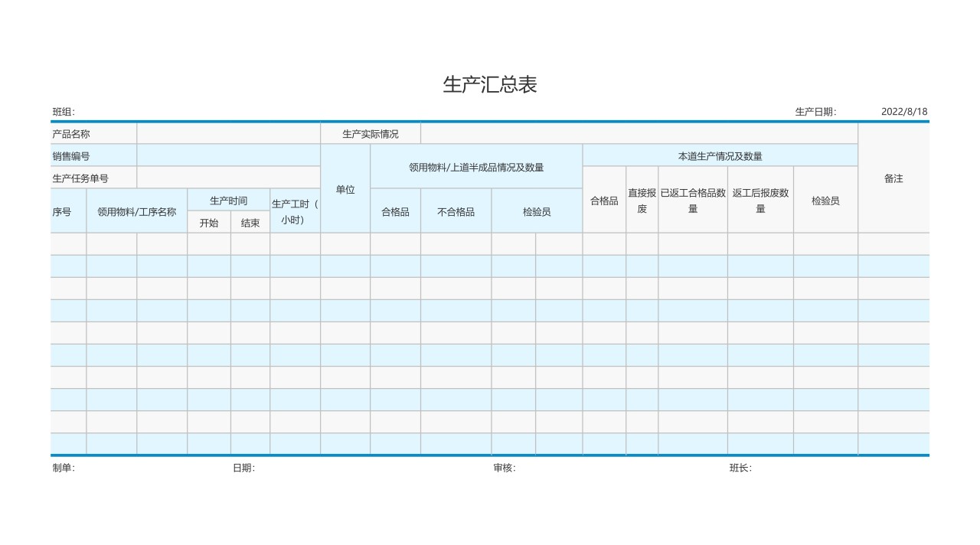The image size is (980, 545).
Task: Select the 本道生产情况及数量 header cell
Action: tap(720, 155)
